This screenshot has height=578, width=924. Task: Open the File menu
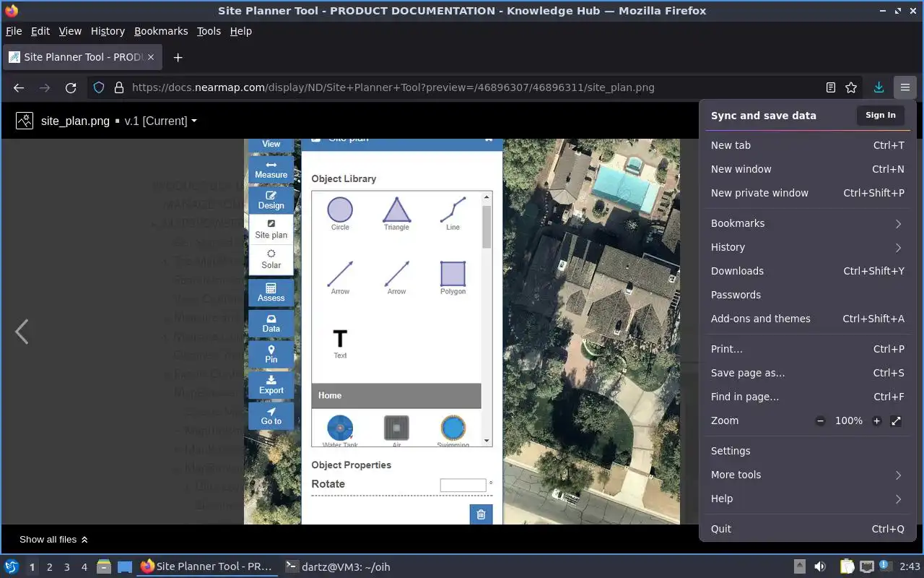coord(14,31)
